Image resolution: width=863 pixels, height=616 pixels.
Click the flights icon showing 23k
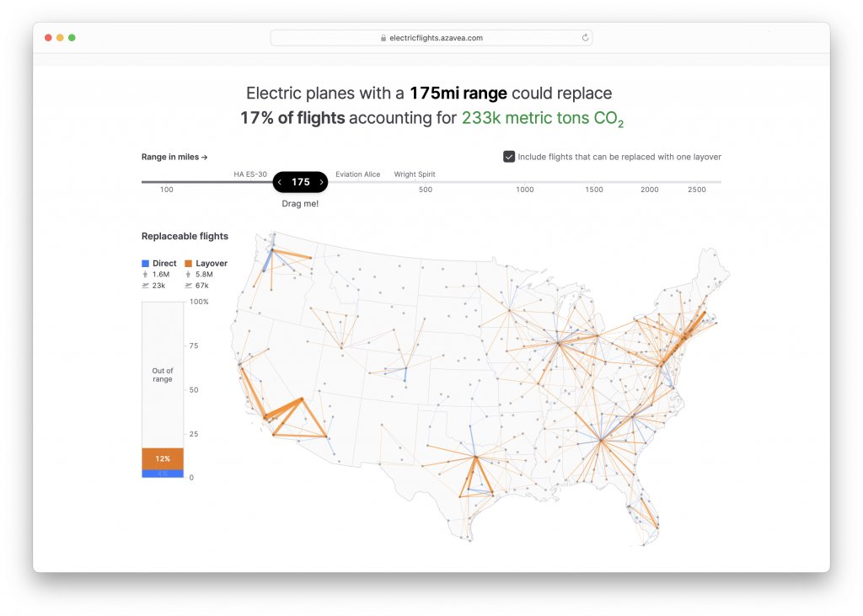click(145, 285)
